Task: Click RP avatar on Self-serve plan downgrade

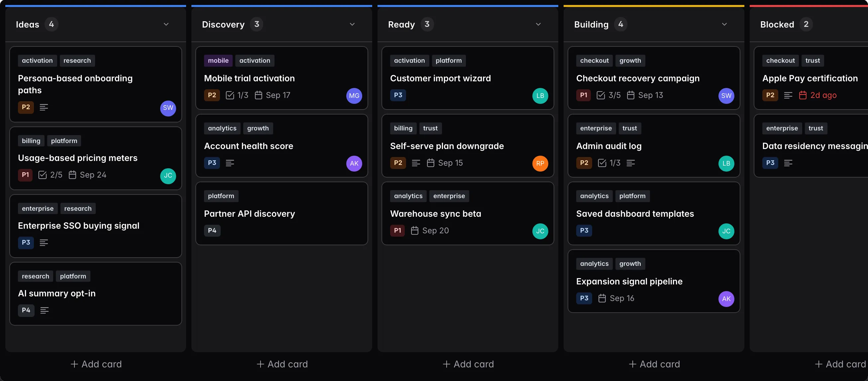Action: tap(540, 164)
